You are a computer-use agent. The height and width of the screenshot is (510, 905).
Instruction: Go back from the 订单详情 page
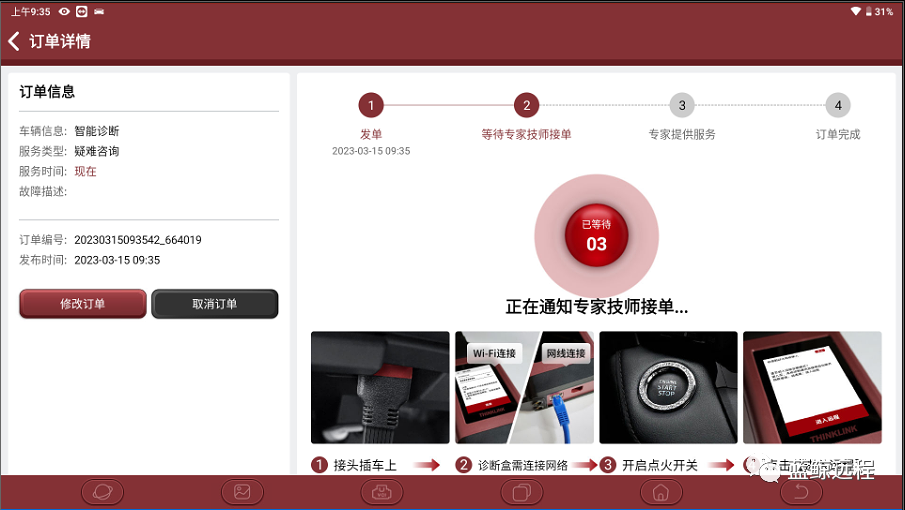[x=14, y=41]
